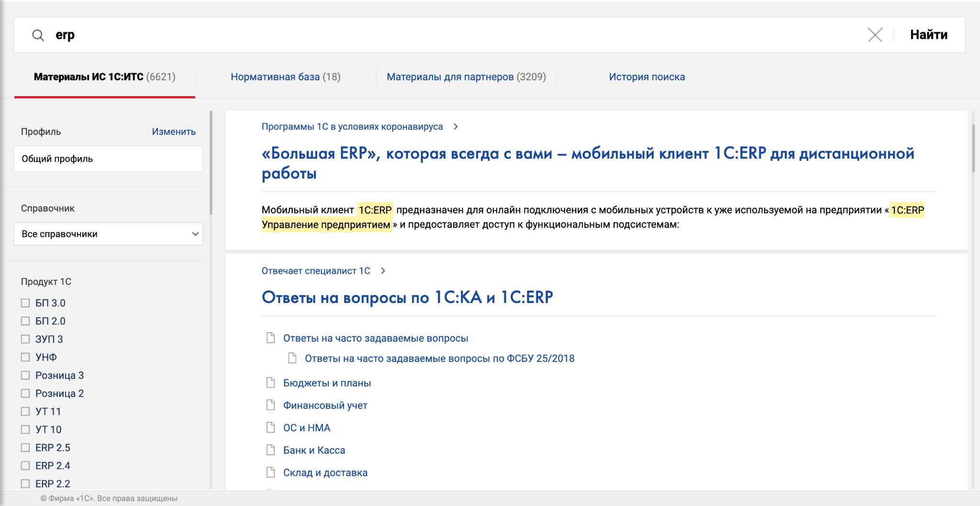Check the УТ 11 checkbox
This screenshot has width=980, height=506.
25,412
